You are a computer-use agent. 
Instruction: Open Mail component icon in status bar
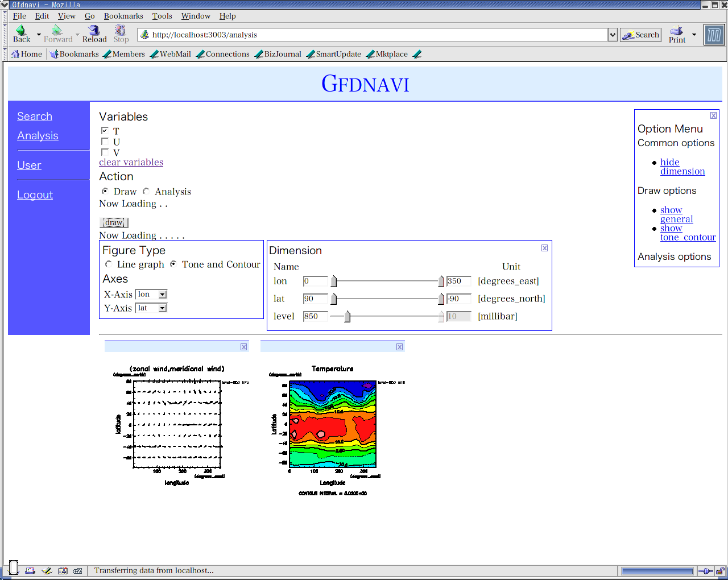tap(30, 570)
